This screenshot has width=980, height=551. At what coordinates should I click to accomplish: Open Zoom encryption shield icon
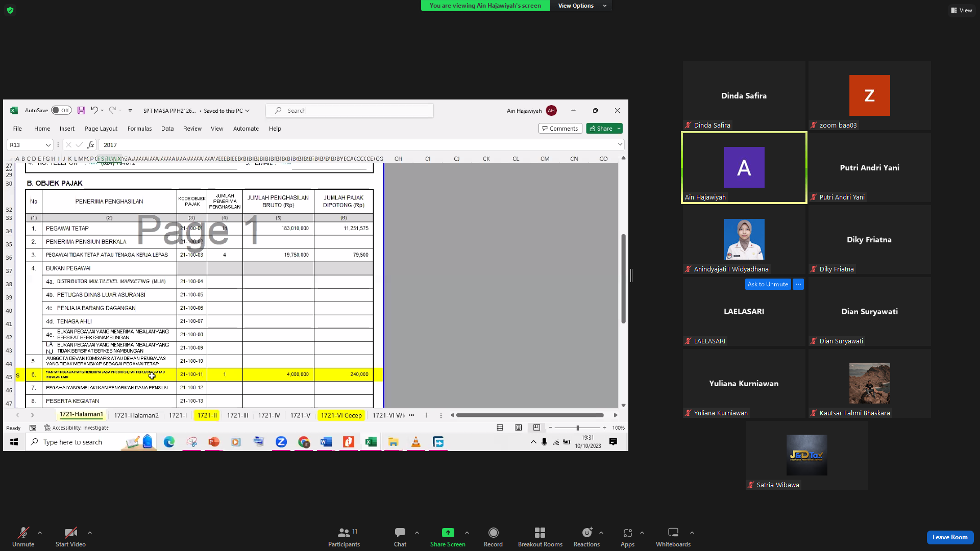(10, 10)
